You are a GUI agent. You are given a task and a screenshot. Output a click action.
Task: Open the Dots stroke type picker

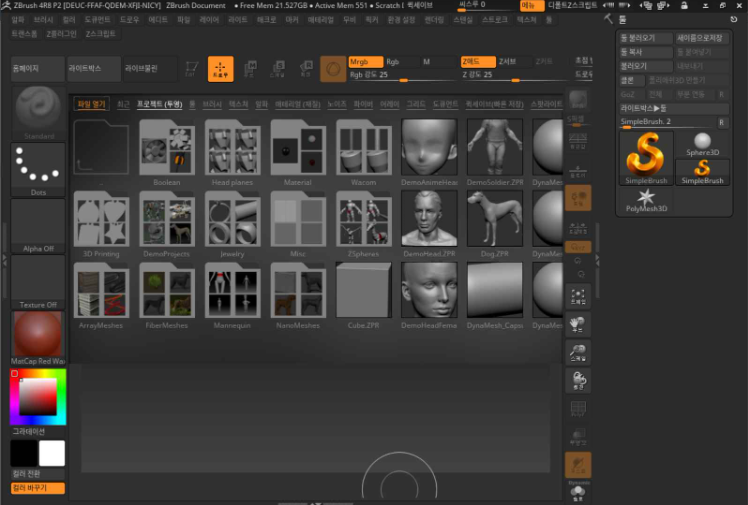click(x=38, y=166)
